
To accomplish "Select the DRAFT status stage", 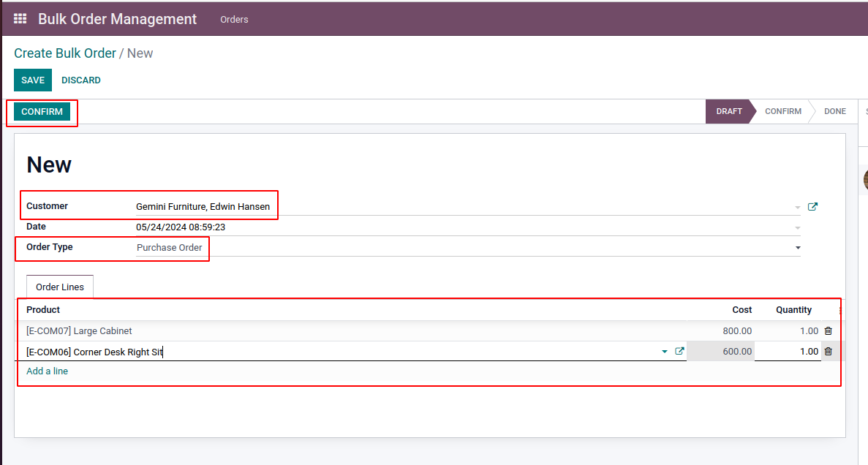I will pos(728,111).
